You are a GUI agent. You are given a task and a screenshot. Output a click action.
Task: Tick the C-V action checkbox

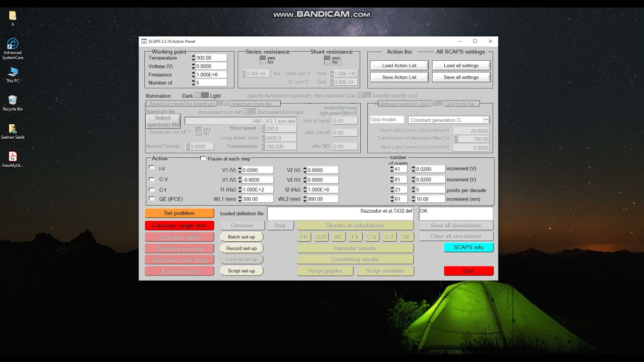[152, 179]
